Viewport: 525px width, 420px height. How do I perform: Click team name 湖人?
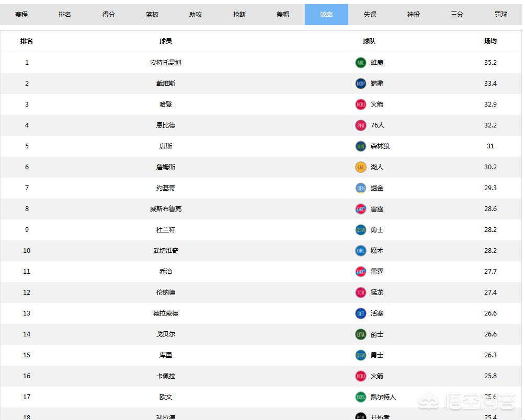point(377,167)
